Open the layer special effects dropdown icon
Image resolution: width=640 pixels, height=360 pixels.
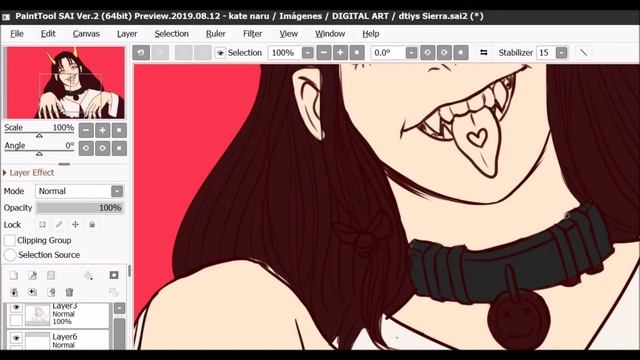point(88,276)
